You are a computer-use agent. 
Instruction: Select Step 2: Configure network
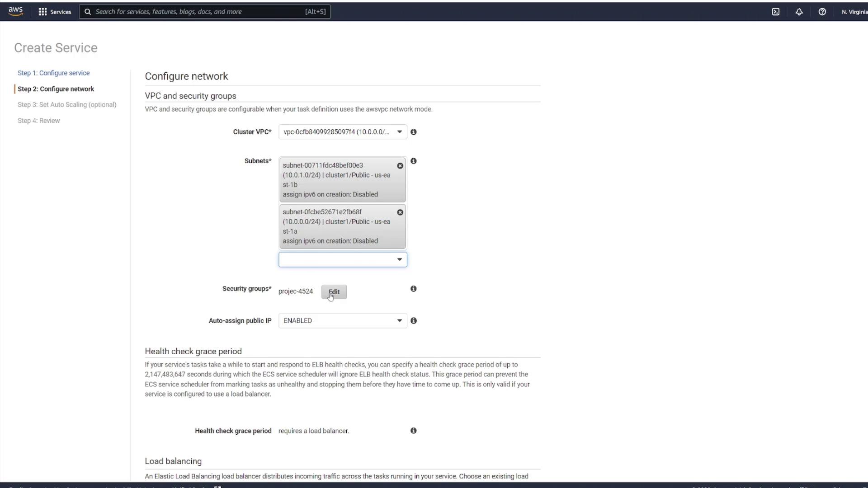(x=56, y=89)
